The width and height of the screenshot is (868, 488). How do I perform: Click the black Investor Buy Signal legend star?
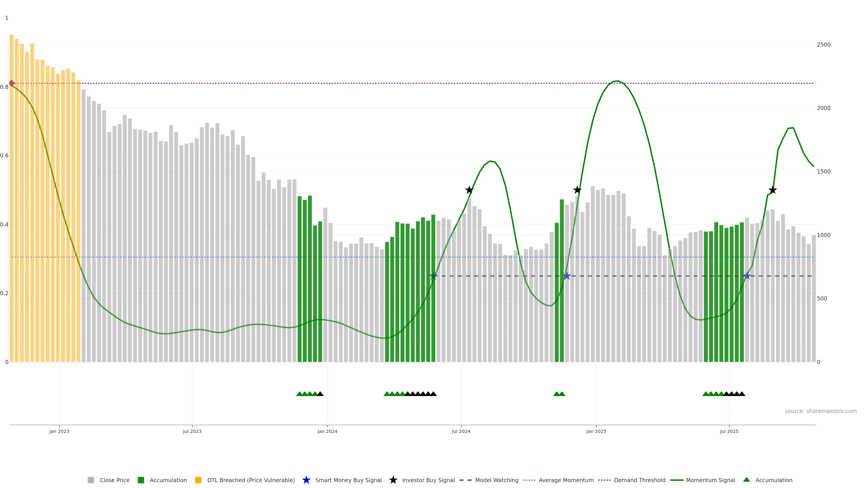393,480
